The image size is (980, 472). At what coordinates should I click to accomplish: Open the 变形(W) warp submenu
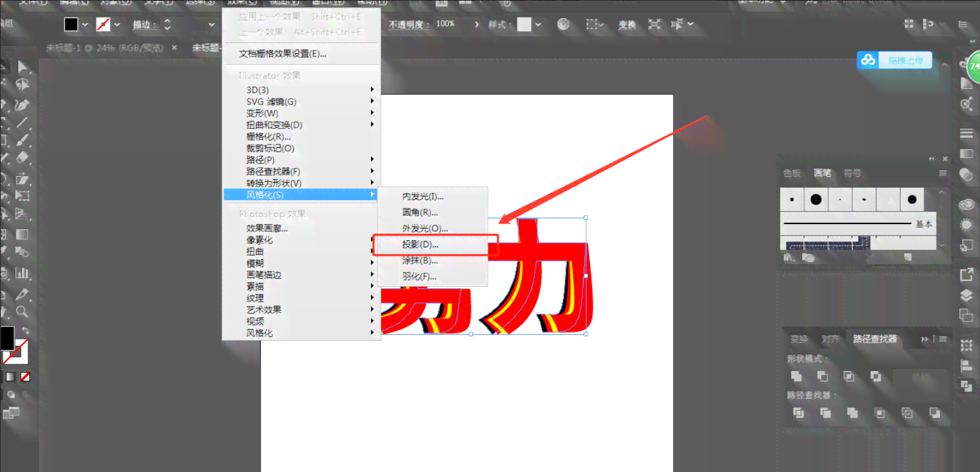(301, 113)
